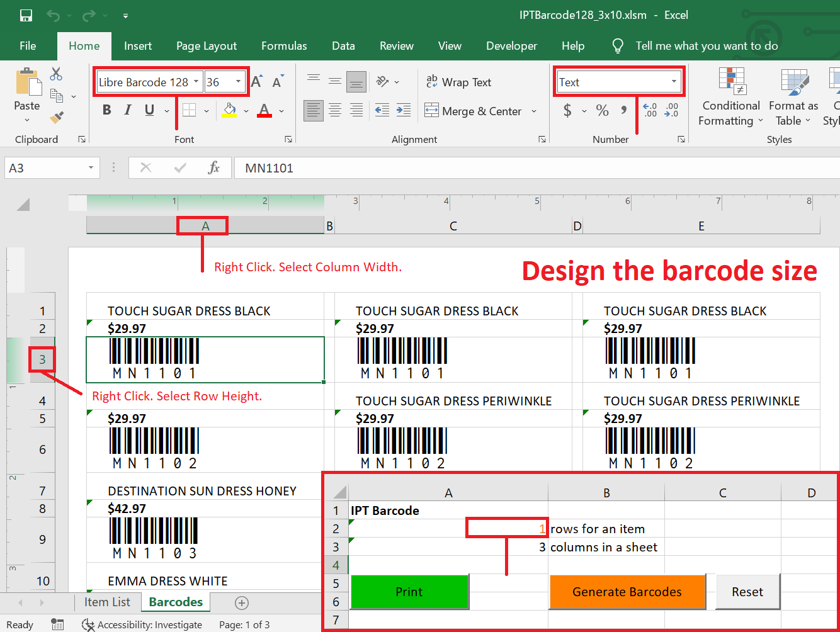Decrease font size with small A icon
Screen dimensions: 840x632
(x=278, y=82)
